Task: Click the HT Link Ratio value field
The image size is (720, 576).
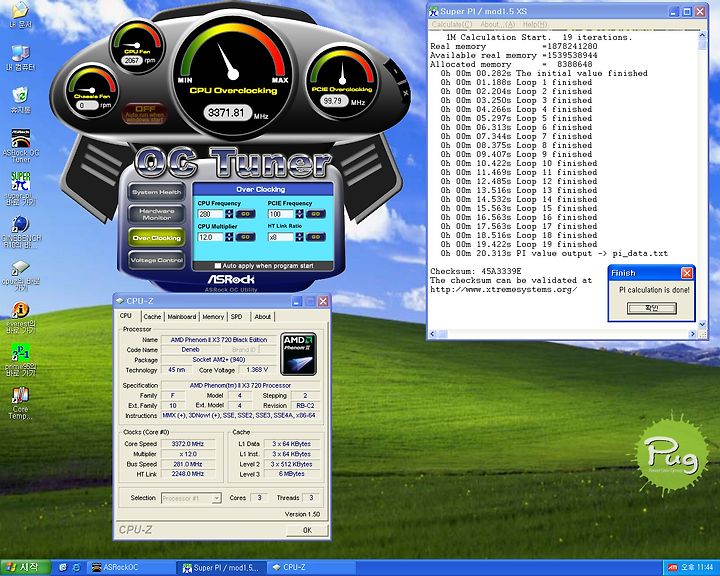Action: click(281, 237)
